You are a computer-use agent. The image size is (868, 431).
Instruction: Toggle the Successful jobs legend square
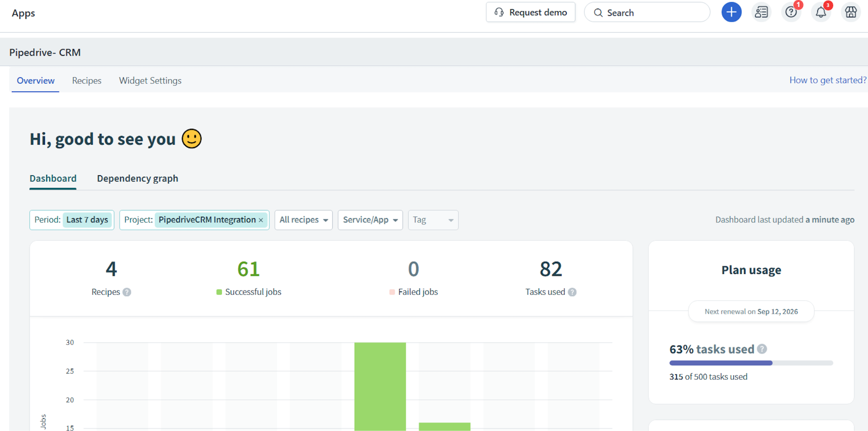[219, 292]
